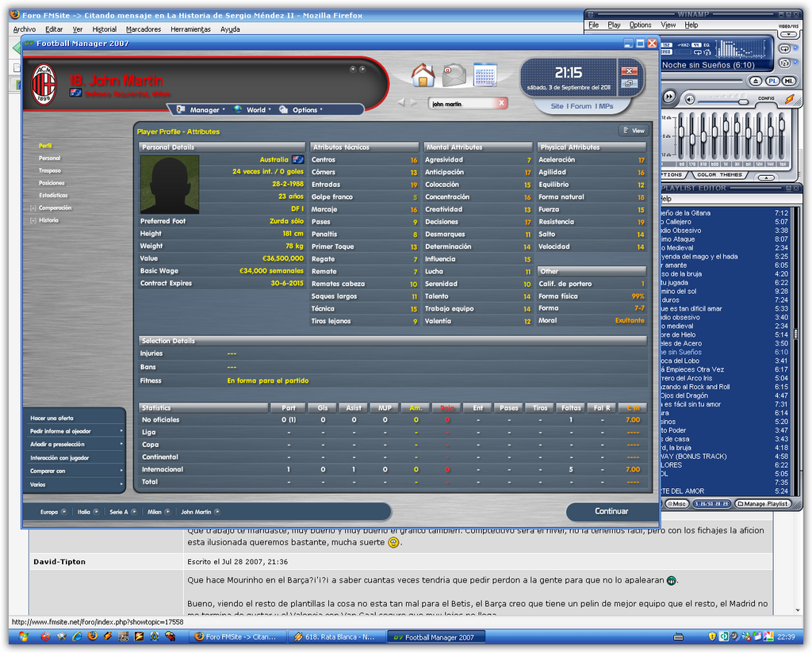Select the Posiciones sidebar section
The width and height of the screenshot is (812, 653).
click(52, 183)
